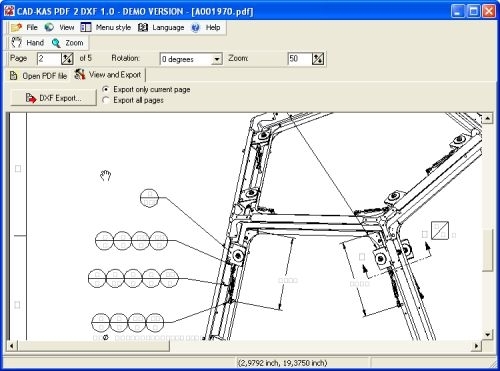500x371 pixels.
Task: Click the Help question mark icon
Action: pyautogui.click(x=195, y=27)
